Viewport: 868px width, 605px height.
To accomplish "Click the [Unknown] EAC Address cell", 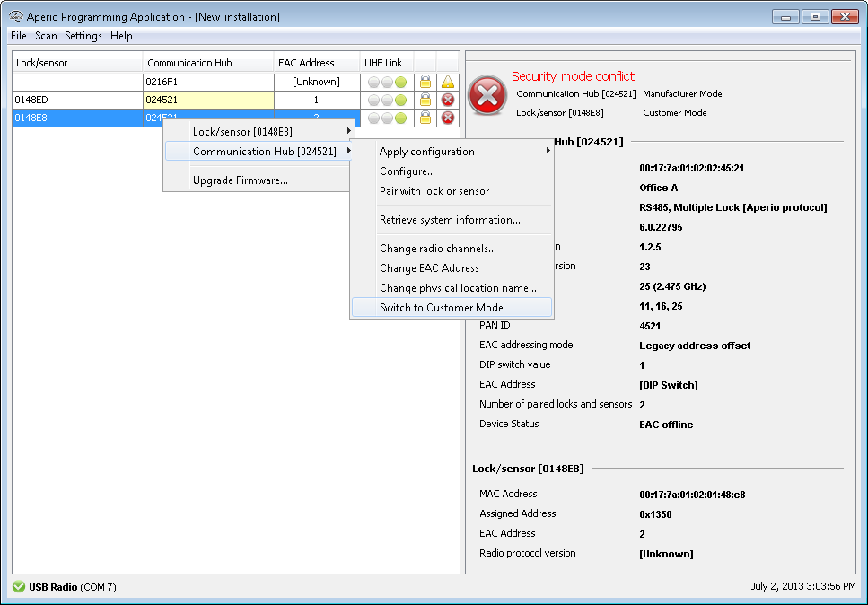I will click(x=317, y=82).
